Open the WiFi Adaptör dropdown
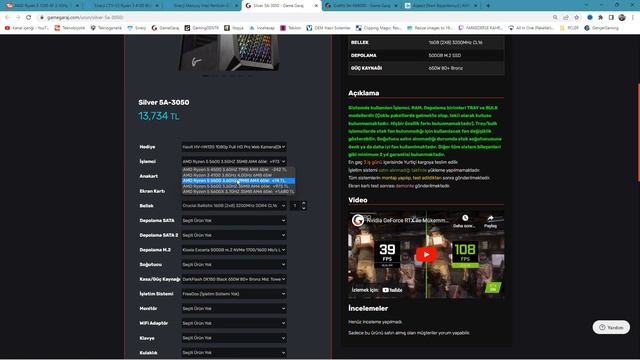The width and height of the screenshot is (640, 360). point(234,323)
